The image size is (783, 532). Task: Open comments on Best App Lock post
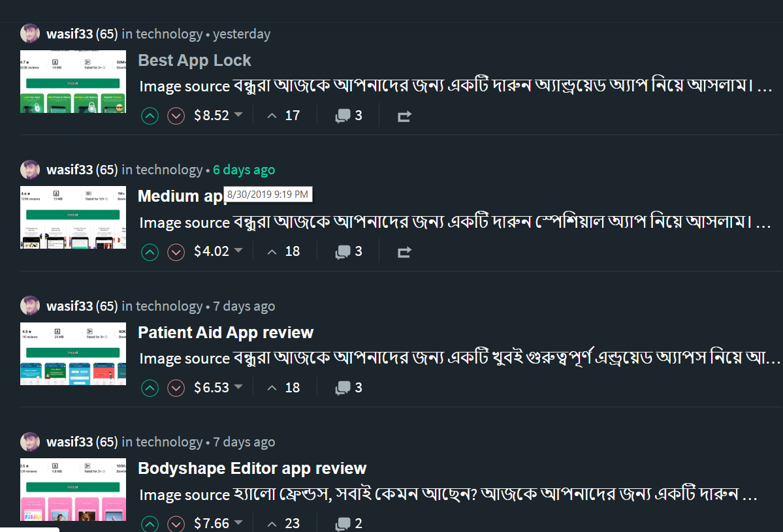(349, 116)
